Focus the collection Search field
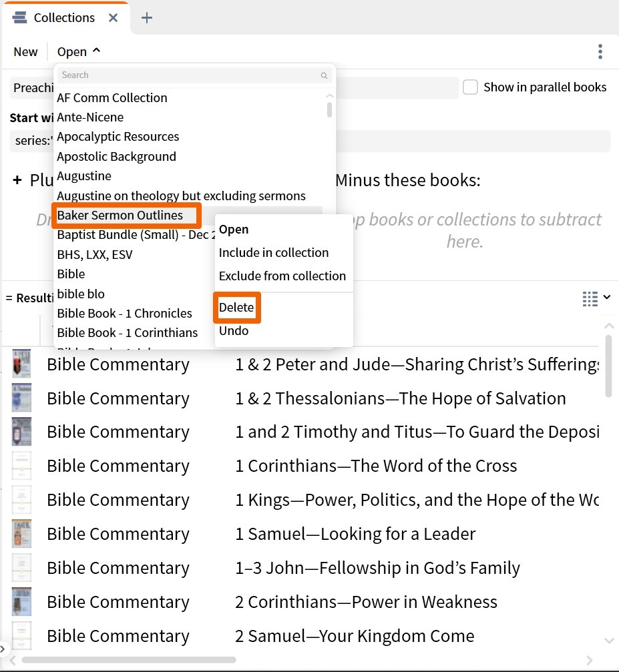Viewport: 619px width, 672px height. pos(195,75)
